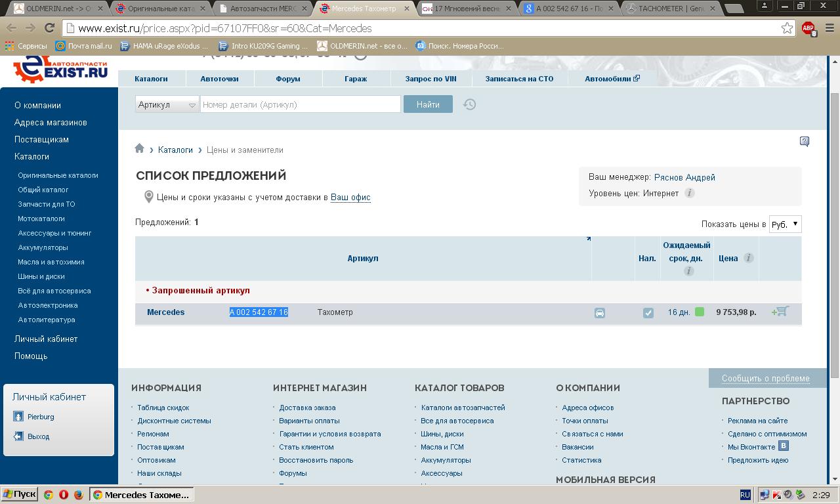Click the info icon next to Цена header
Viewport: 840px width, 504px height.
(x=748, y=258)
